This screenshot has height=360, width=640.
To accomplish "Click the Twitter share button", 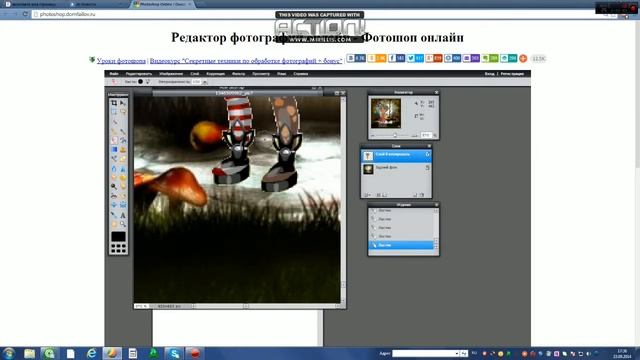I will coord(415,58).
